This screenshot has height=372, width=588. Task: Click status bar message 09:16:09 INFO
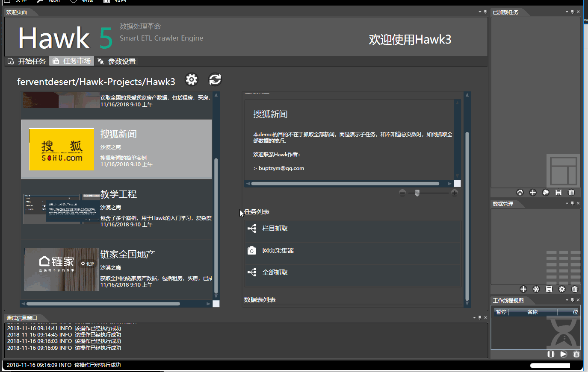pos(64,365)
